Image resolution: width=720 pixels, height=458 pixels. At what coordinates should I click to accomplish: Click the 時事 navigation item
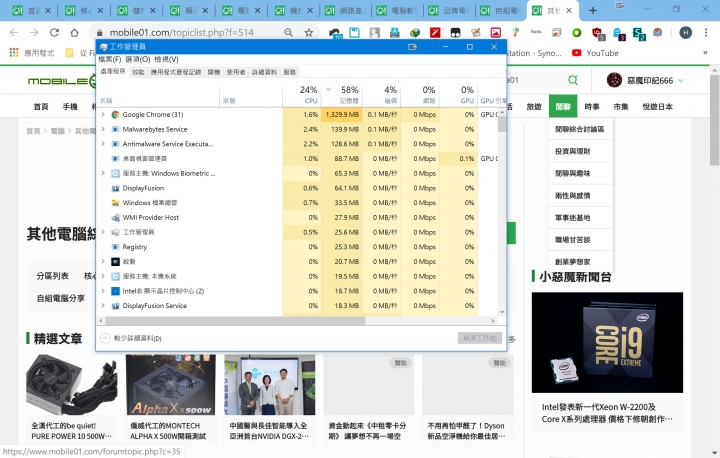pos(592,107)
